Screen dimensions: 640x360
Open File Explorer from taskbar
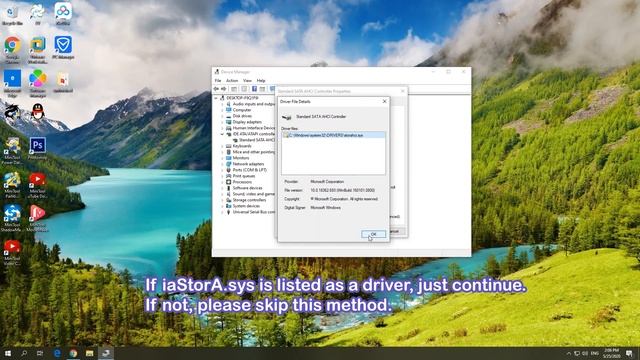pos(89,353)
